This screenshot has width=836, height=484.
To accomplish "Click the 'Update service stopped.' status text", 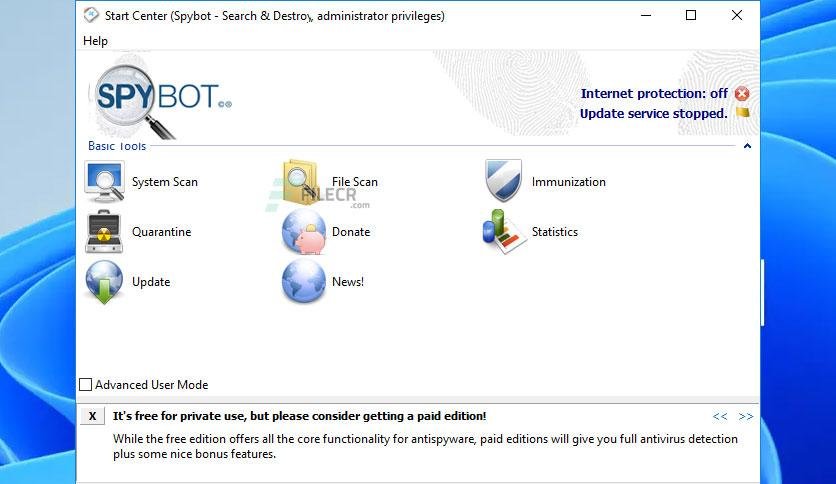I will 654,114.
